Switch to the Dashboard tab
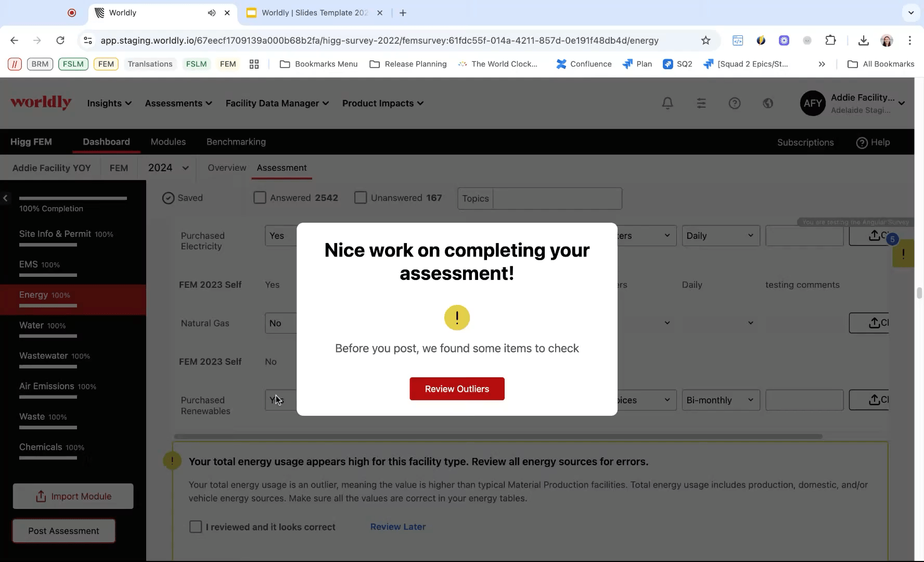 (x=106, y=142)
